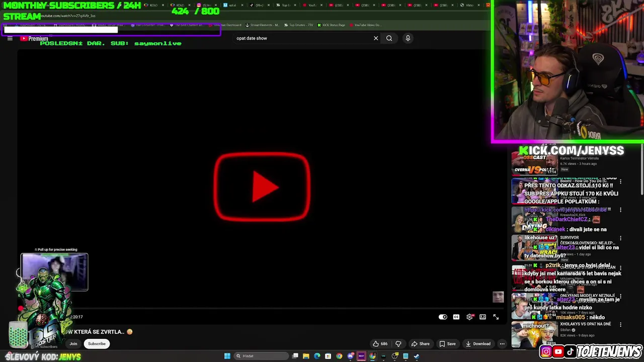Switch to the Instagram browser tab

click(206, 5)
